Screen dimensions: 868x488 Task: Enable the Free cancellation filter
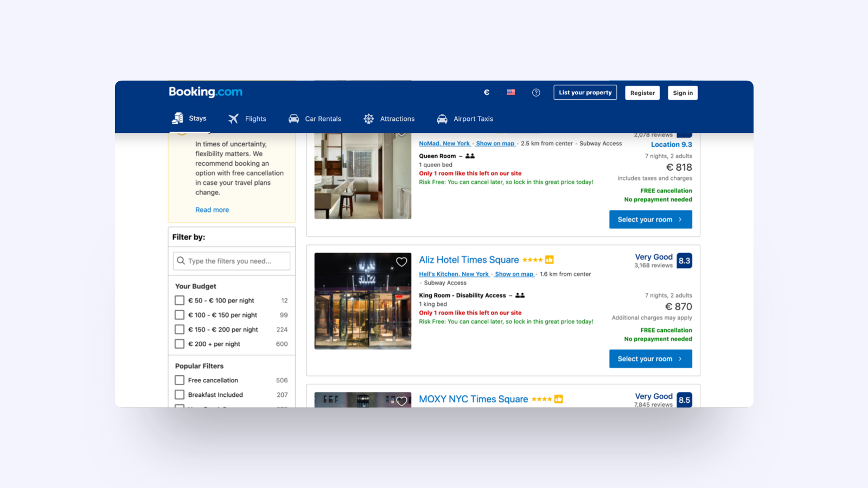pos(180,380)
